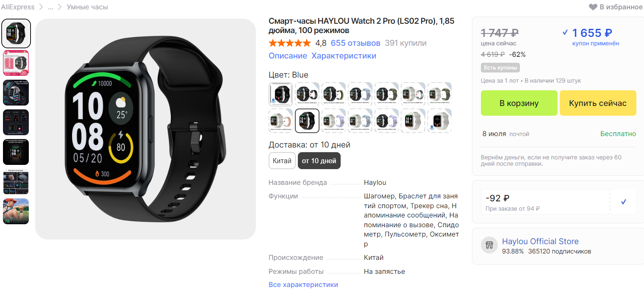
Task: Expand the «...» breadcrumb ellipsis
Action: tap(50, 7)
